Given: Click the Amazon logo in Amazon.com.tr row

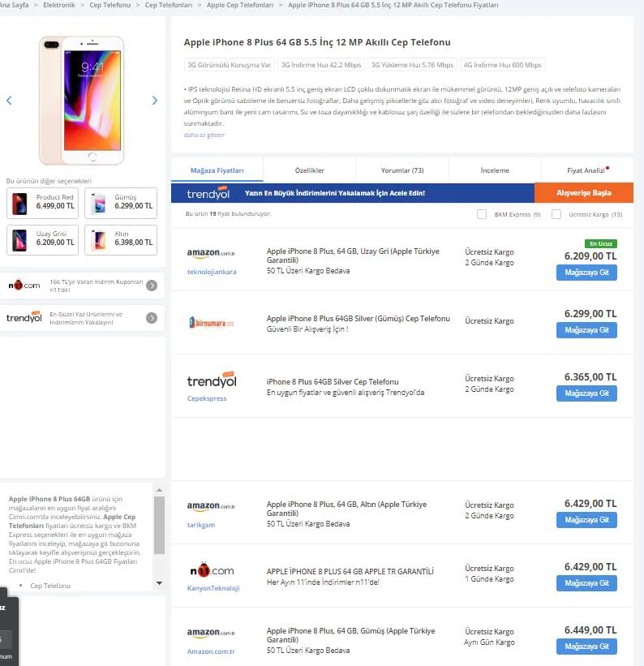Looking at the screenshot, I should [x=211, y=633].
